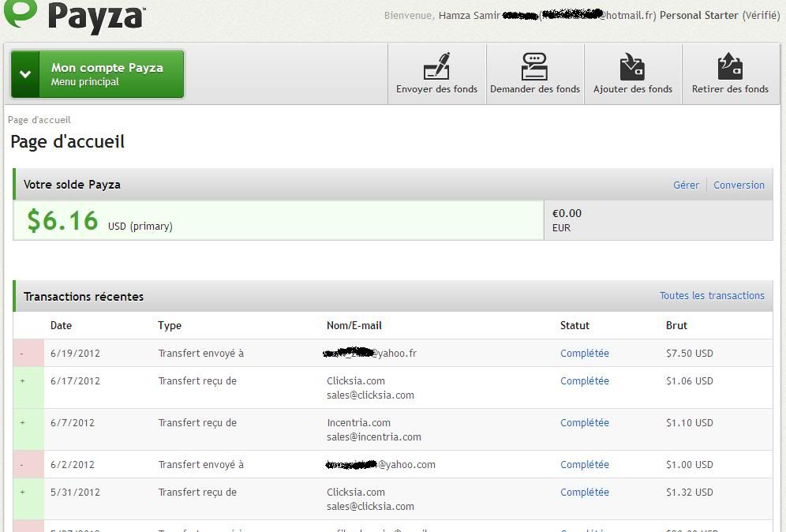
Task: Click Clicksia.com name in 6/17/2012 row
Action: pyautogui.click(x=356, y=381)
